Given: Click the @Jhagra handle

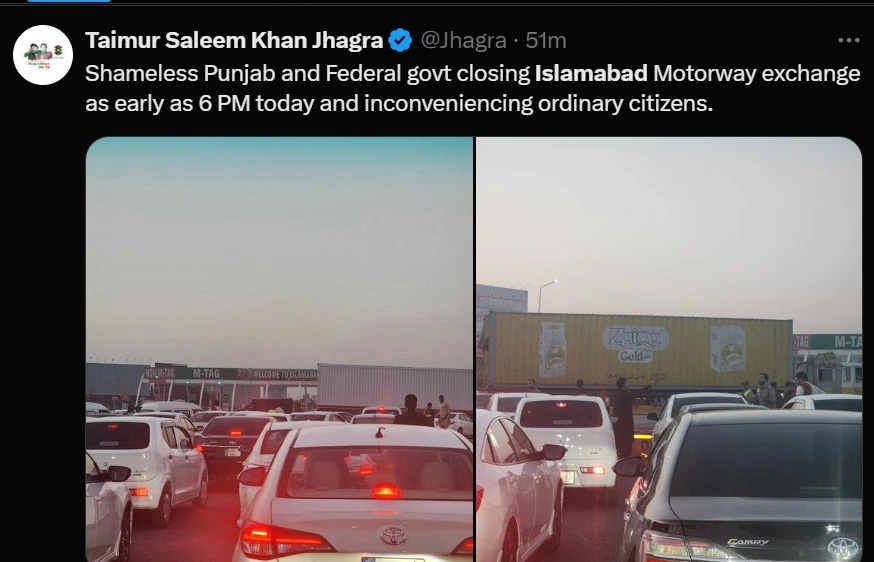Looking at the screenshot, I should pyautogui.click(x=463, y=41).
